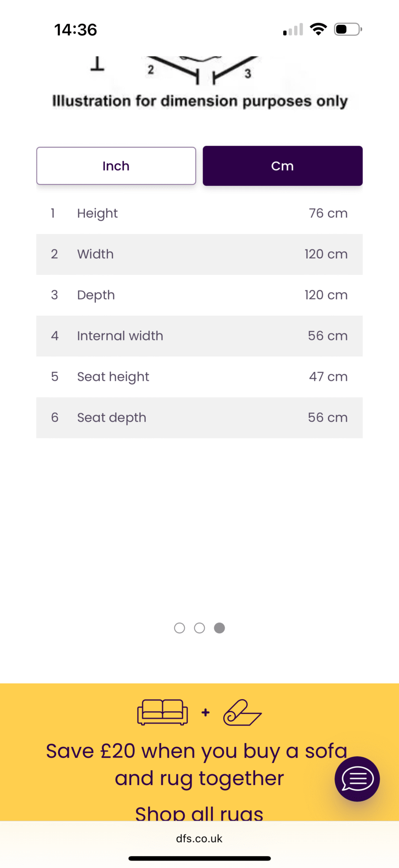Tap the dimension illustration image

pyautogui.click(x=199, y=83)
